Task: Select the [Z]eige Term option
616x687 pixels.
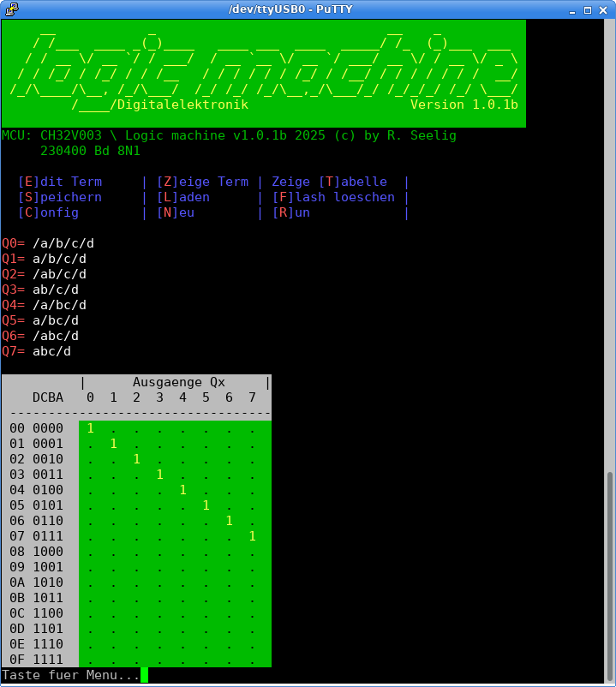Action: pyautogui.click(x=202, y=182)
